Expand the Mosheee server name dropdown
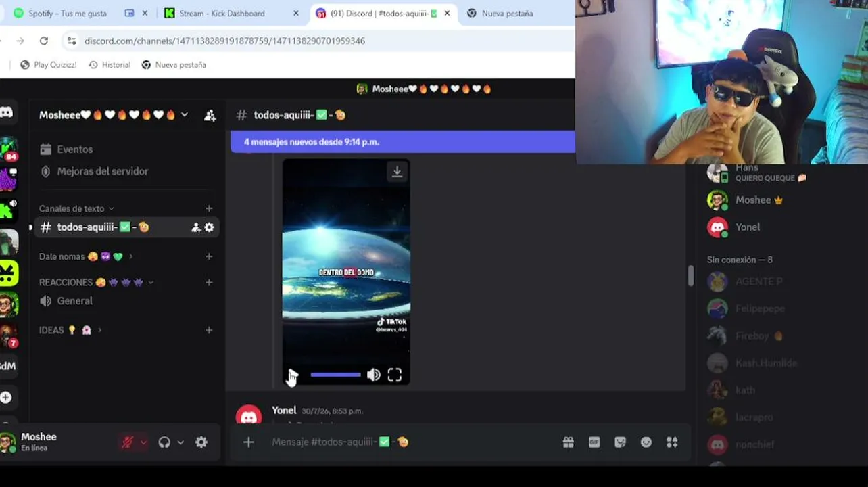 (184, 115)
